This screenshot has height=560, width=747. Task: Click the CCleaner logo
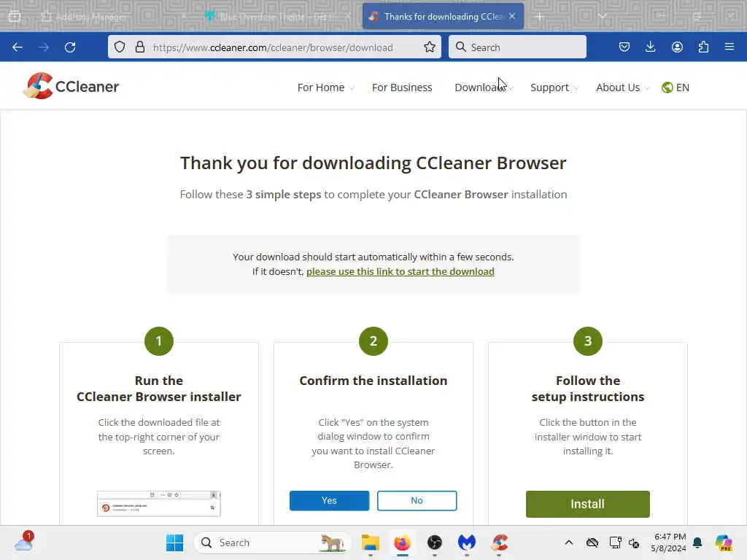71,86
